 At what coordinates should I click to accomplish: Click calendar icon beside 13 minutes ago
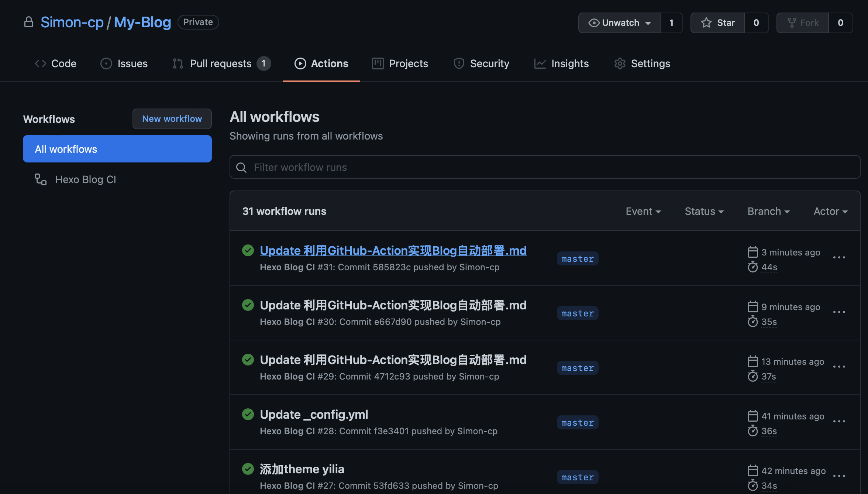pos(752,361)
